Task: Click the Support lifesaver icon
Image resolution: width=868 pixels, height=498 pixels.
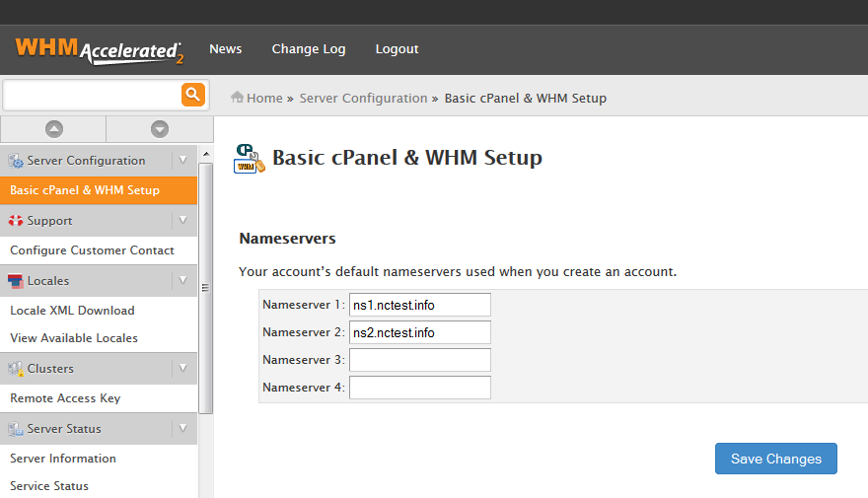Action: point(16,220)
